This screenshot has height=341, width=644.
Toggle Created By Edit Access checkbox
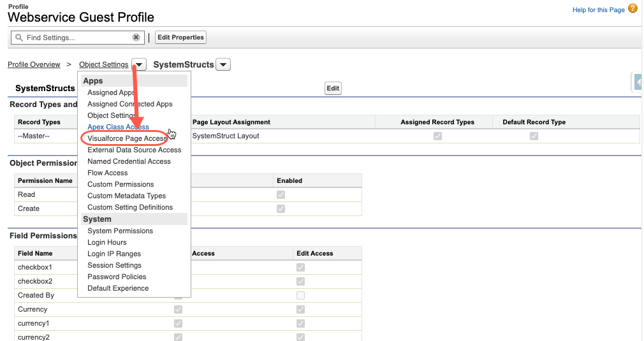(x=300, y=295)
